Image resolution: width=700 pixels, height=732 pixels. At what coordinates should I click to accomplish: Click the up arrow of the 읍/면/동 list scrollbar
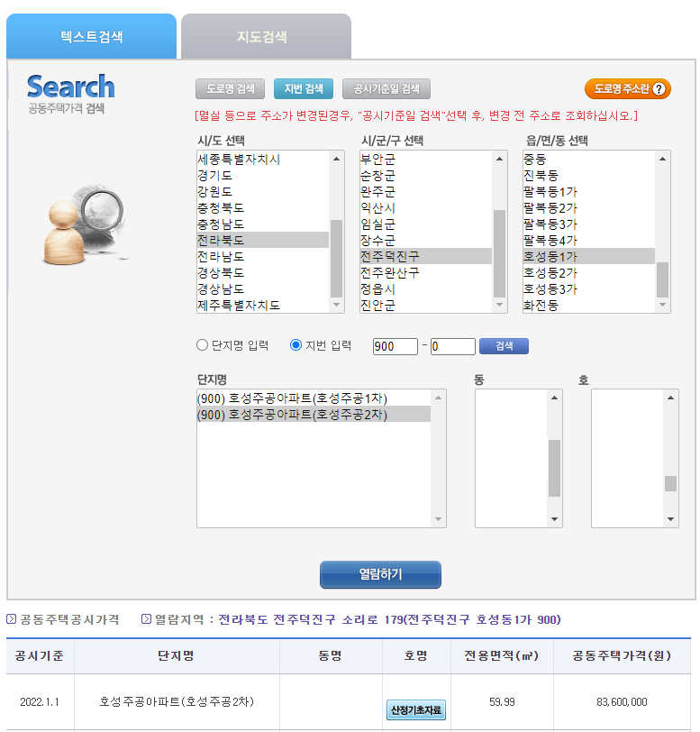coord(663,159)
